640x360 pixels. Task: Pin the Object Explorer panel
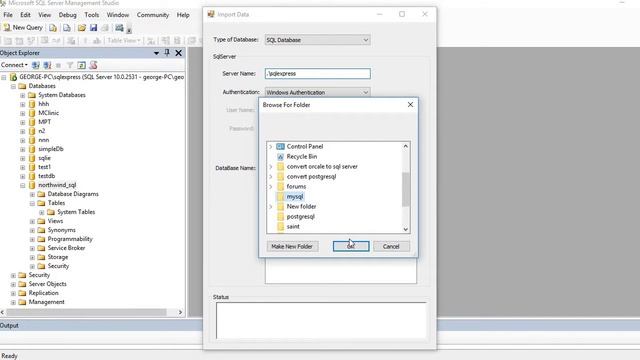tap(167, 53)
